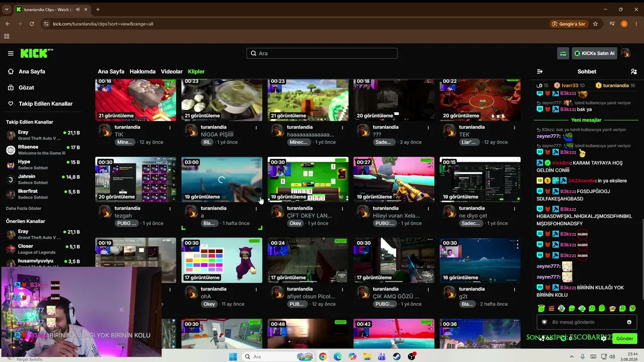Reload the browser page

point(32,24)
